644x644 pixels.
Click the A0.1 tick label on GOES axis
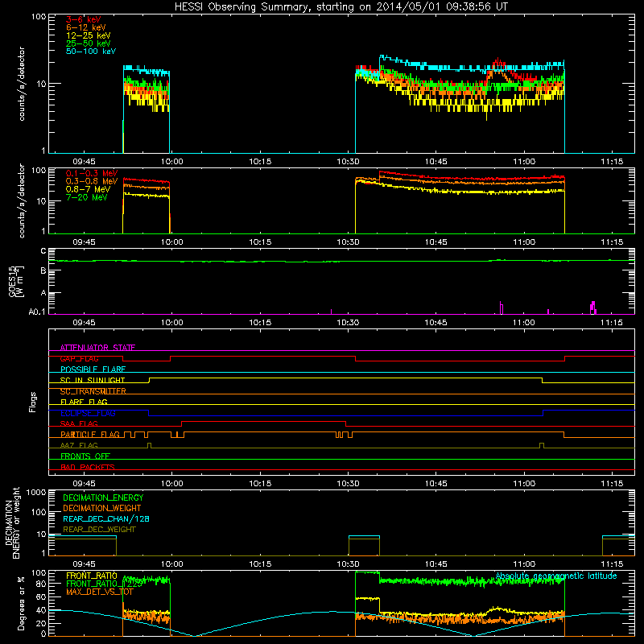tap(36, 312)
